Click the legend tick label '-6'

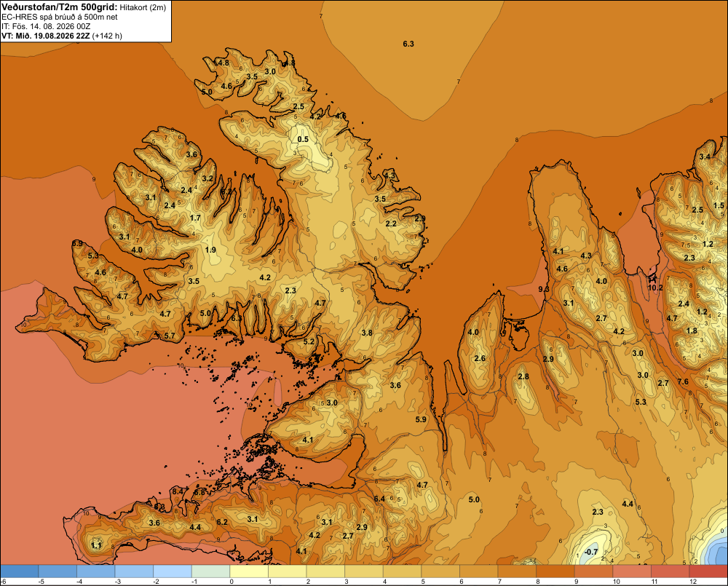click(3, 582)
